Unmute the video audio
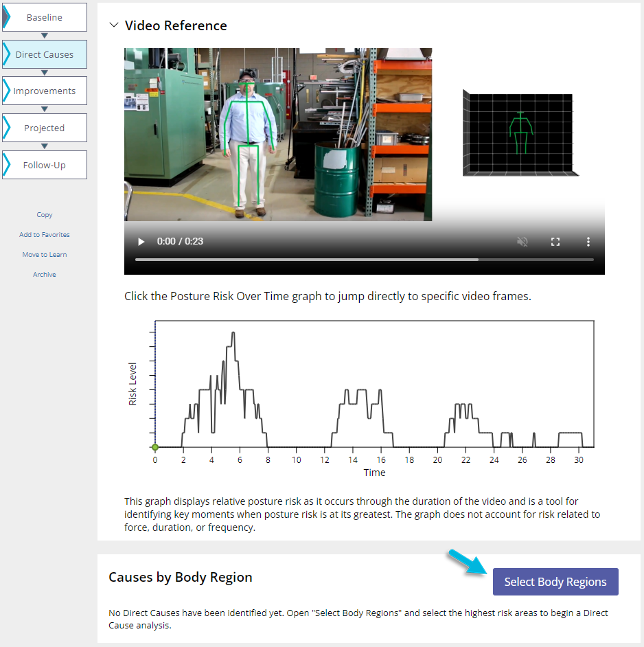Screen dimensions: 644x647 [x=522, y=241]
